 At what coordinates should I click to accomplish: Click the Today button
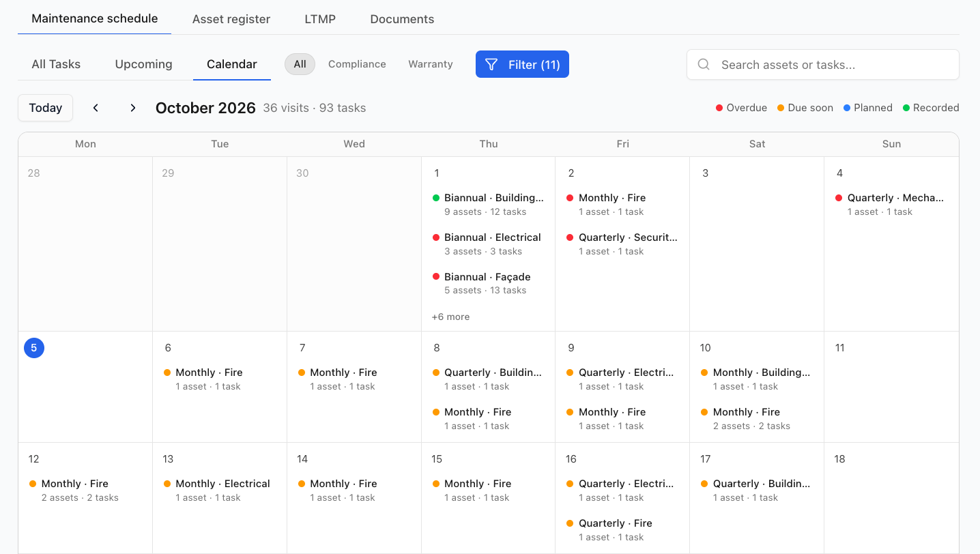46,108
